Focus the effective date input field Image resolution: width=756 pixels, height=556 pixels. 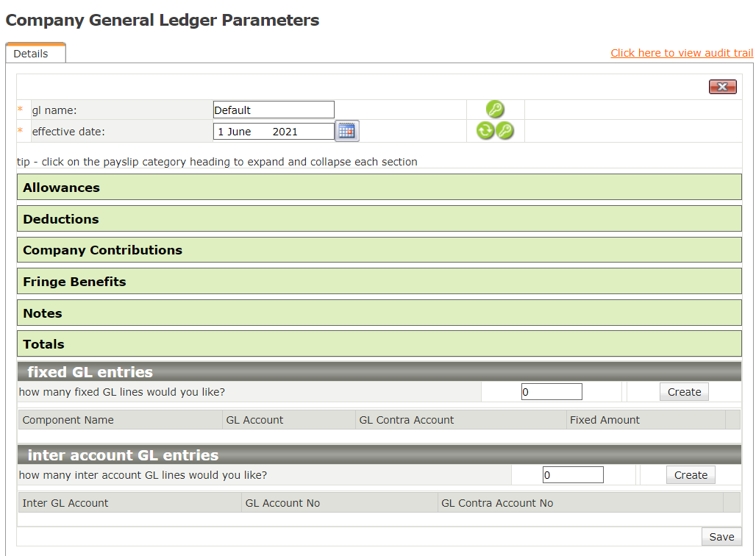pyautogui.click(x=273, y=132)
